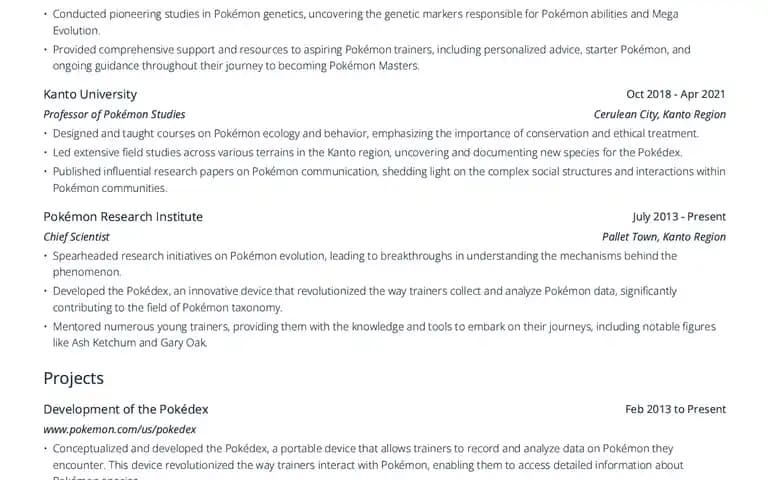Click the Feb 2013 to Present date
The width and height of the screenshot is (768, 480).
(x=675, y=409)
